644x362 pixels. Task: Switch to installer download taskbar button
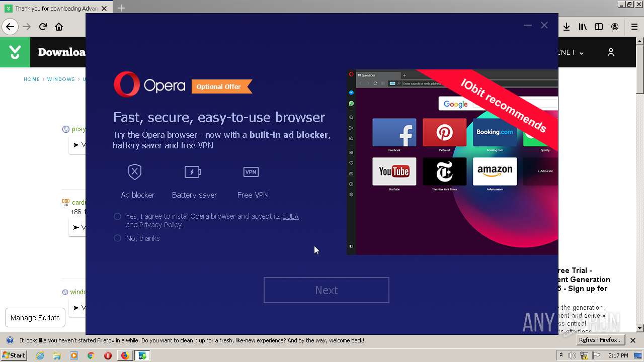point(142,355)
